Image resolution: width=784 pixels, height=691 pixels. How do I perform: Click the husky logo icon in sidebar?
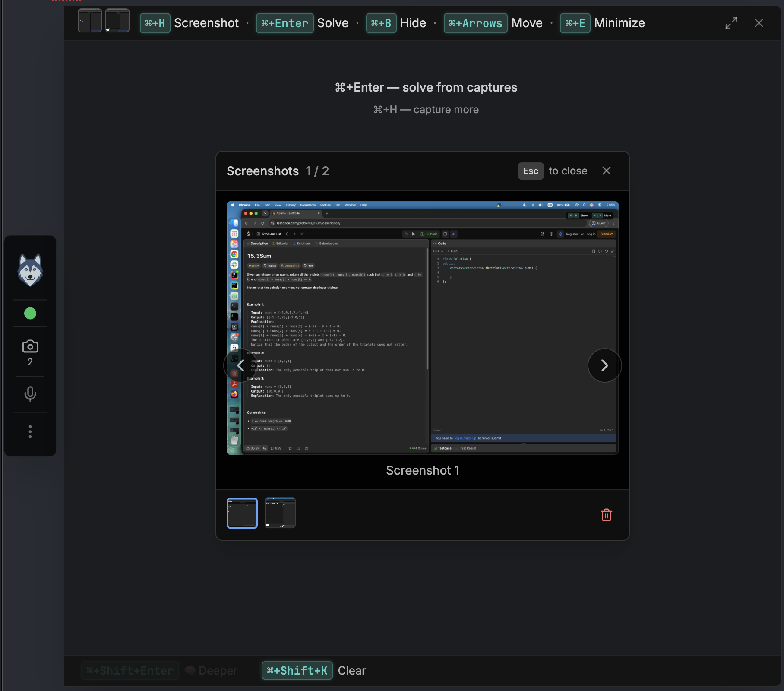click(x=30, y=270)
